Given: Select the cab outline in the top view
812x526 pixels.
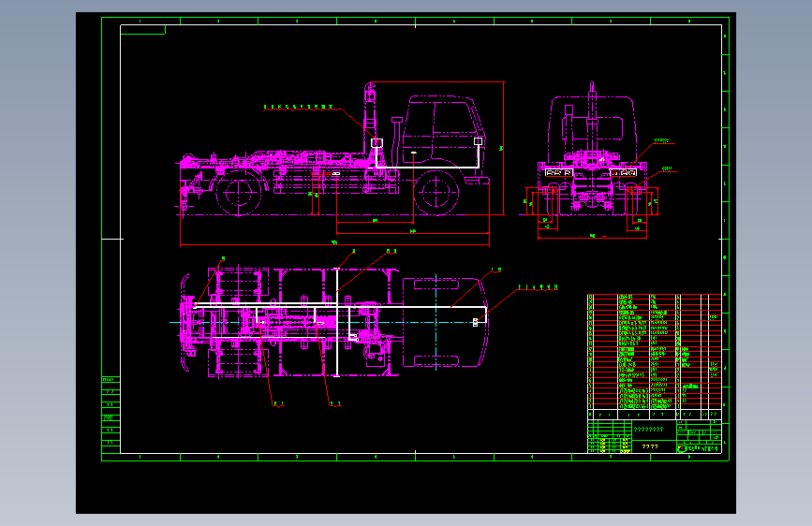Looking at the screenshot, I should click(x=445, y=322).
